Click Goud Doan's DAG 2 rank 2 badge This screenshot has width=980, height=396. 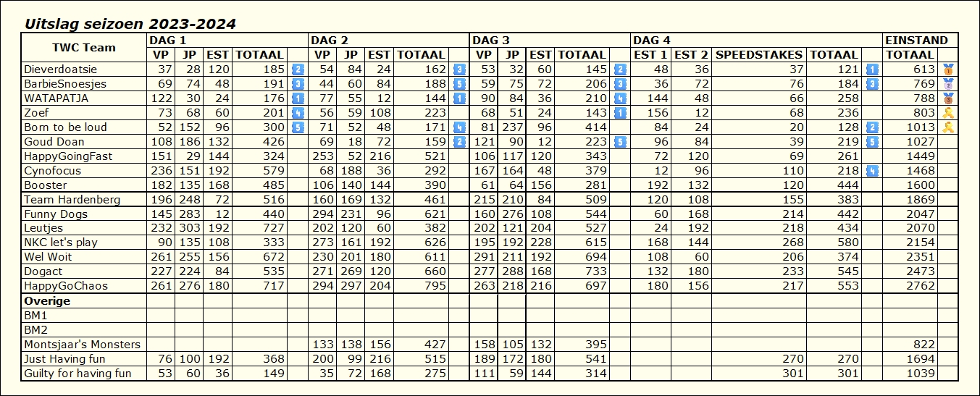[x=459, y=142]
